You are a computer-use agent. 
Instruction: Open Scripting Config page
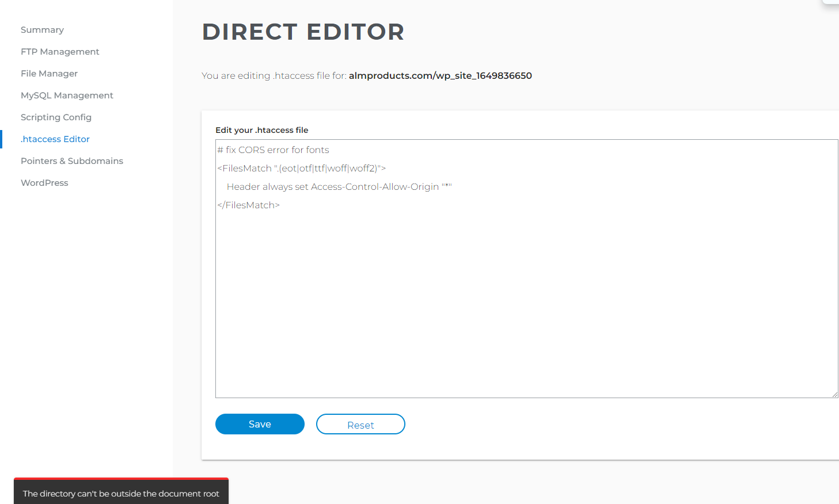pyautogui.click(x=56, y=117)
